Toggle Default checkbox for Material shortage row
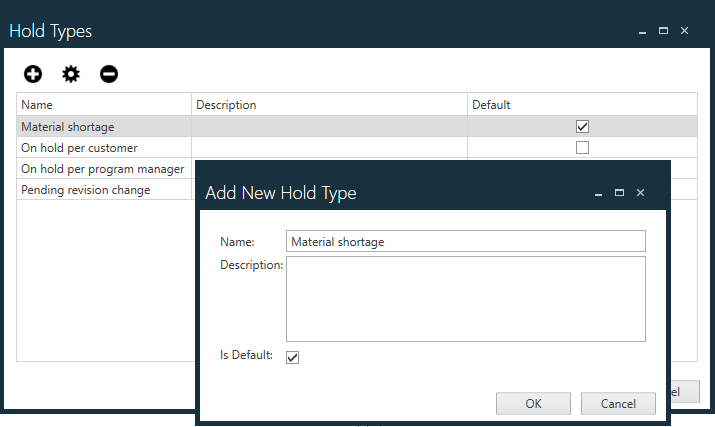The height and width of the screenshot is (427, 715). tap(582, 127)
